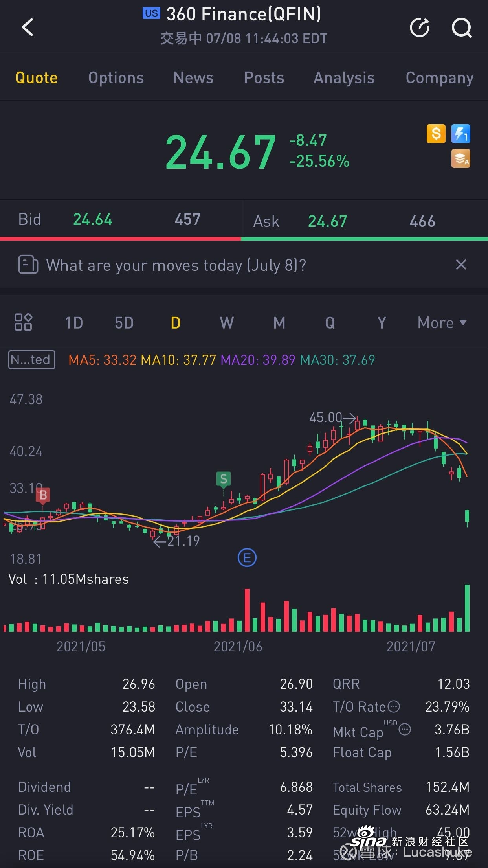Tap info icon next to Mkt Cap
The height and width of the screenshot is (868, 488).
(405, 730)
